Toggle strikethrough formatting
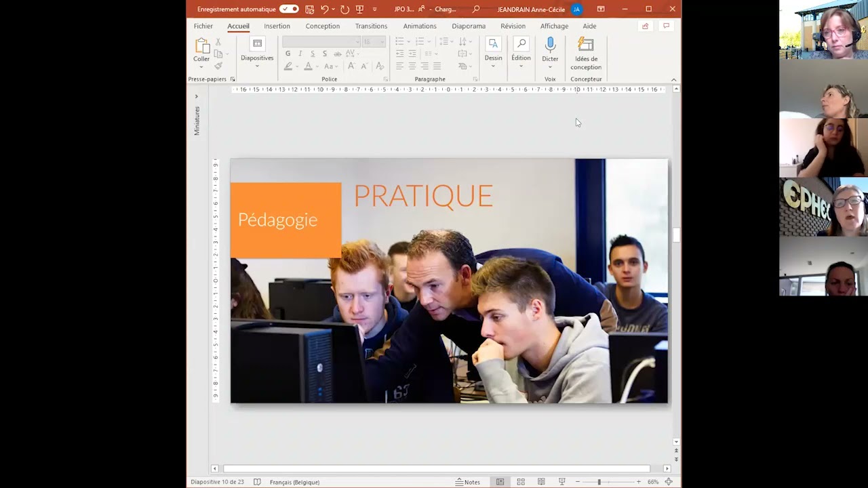 pyautogui.click(x=337, y=54)
